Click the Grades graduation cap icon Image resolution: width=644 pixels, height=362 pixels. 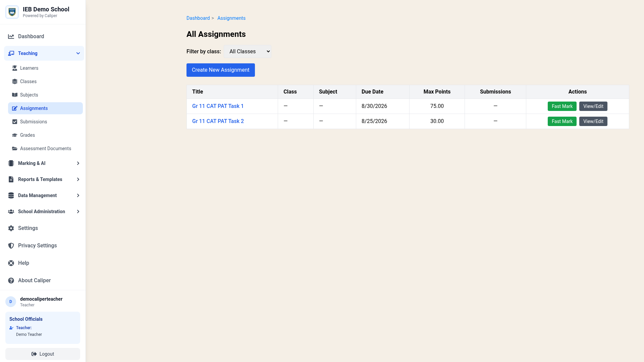point(15,135)
